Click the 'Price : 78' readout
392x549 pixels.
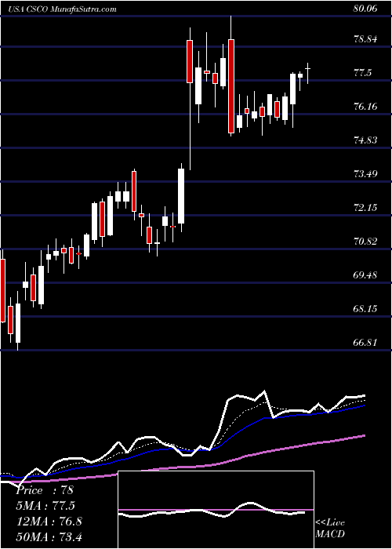point(45,490)
